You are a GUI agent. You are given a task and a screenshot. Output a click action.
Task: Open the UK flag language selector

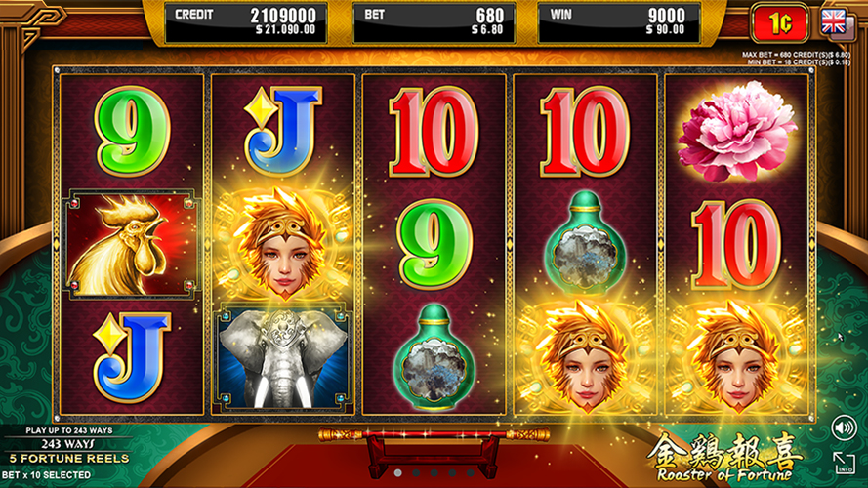833,22
